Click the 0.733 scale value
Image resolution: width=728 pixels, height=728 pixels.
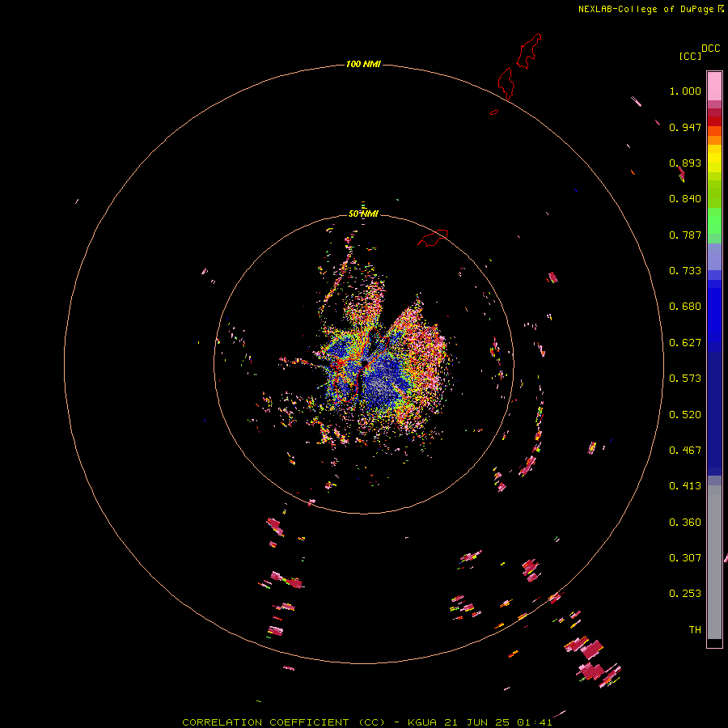(x=685, y=271)
